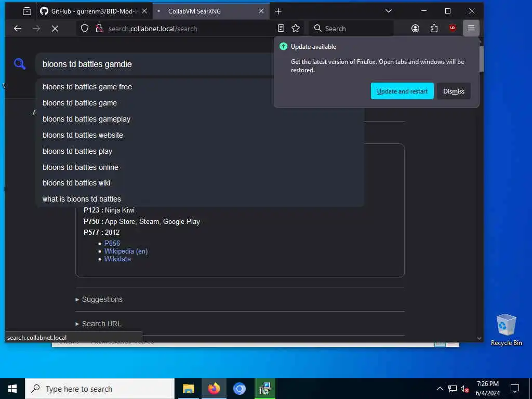Dismiss the Firefox update notification
The height and width of the screenshot is (399, 532).
(x=454, y=91)
